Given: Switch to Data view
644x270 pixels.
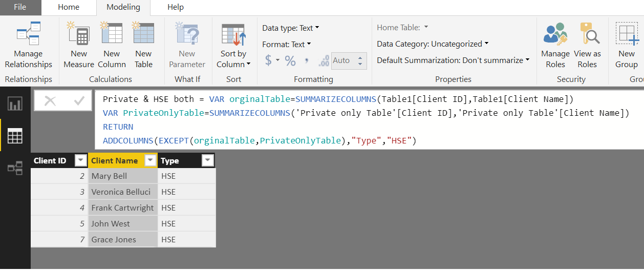Looking at the screenshot, I should coord(15,136).
